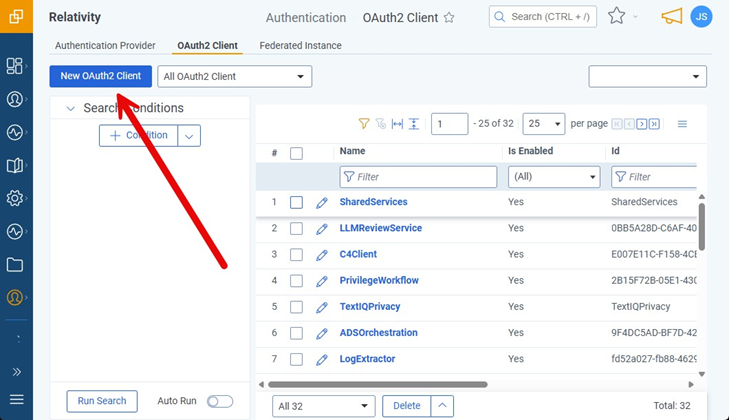Click the horizontal scrollbar of the grid
729x420 pixels.
378,385
